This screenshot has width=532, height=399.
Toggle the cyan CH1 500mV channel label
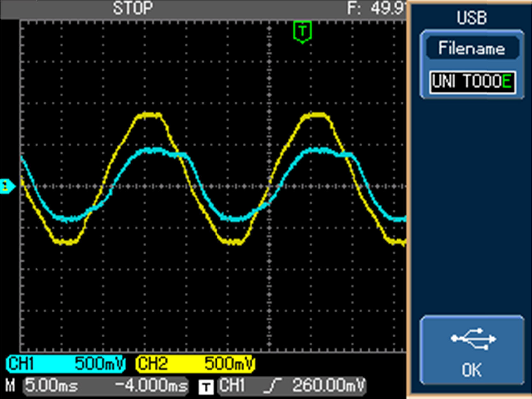click(x=66, y=364)
